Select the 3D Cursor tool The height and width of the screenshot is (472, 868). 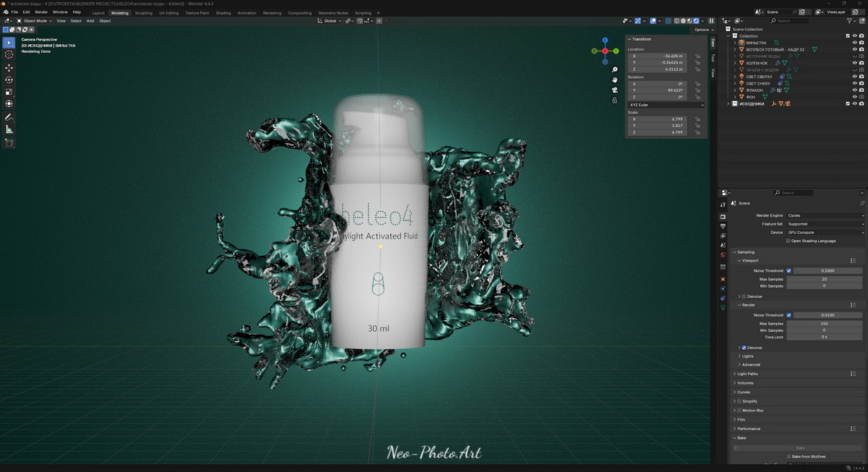tap(9, 55)
